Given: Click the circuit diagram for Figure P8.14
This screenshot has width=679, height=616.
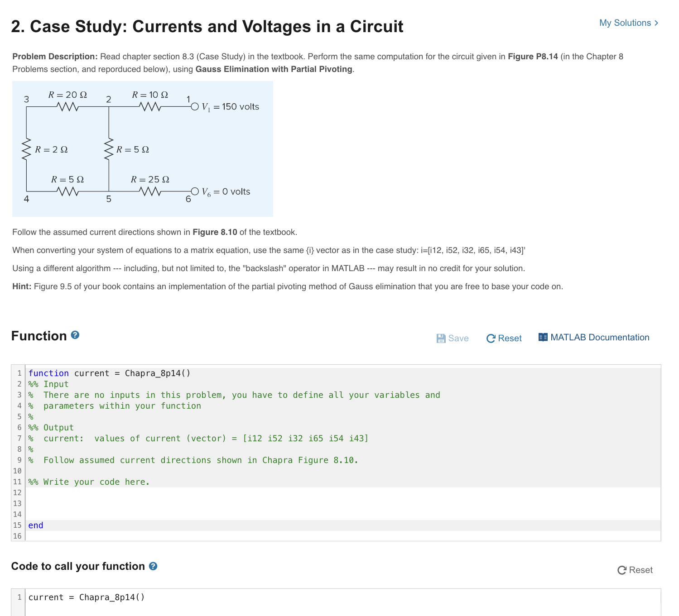Looking at the screenshot, I should point(143,149).
